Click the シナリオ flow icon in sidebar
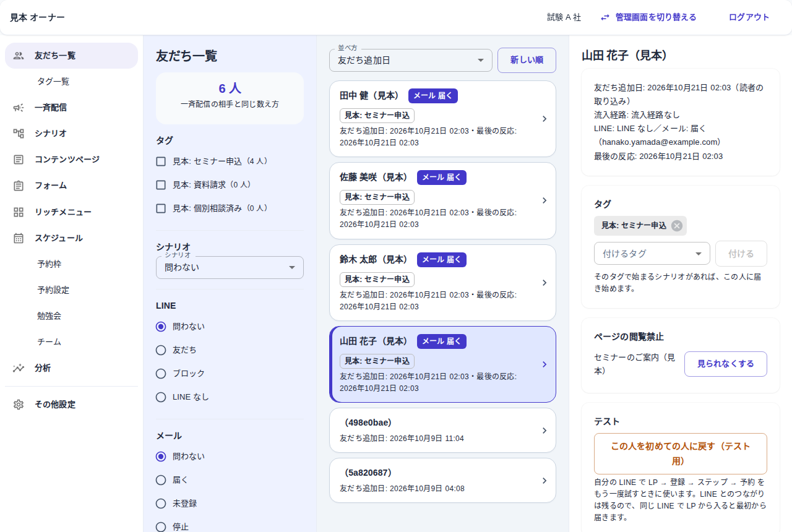 click(x=19, y=134)
